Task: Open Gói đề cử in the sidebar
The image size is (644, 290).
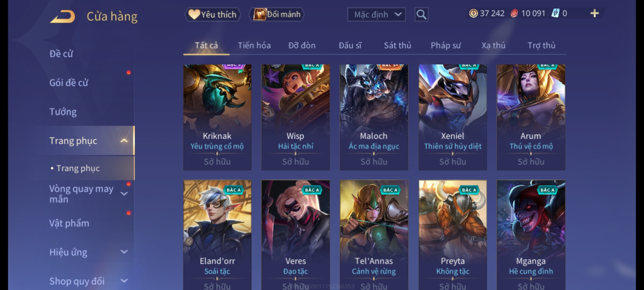Action: (x=69, y=83)
